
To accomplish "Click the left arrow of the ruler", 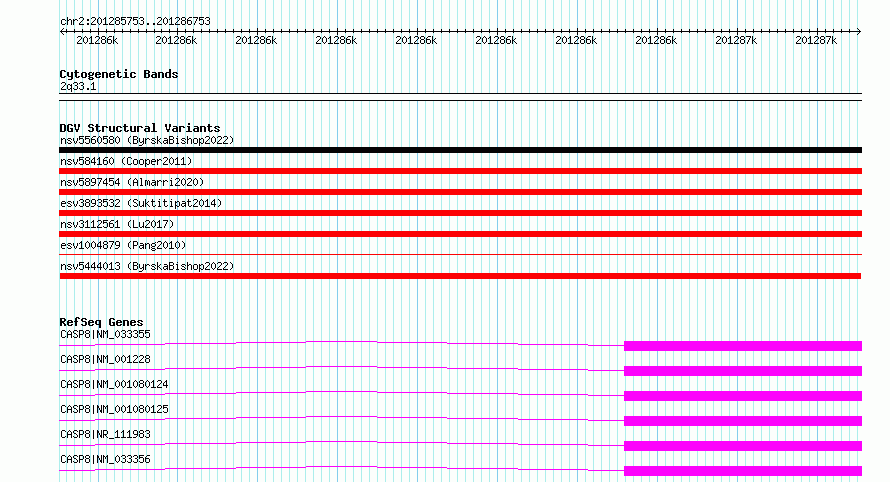I will pos(62,31).
